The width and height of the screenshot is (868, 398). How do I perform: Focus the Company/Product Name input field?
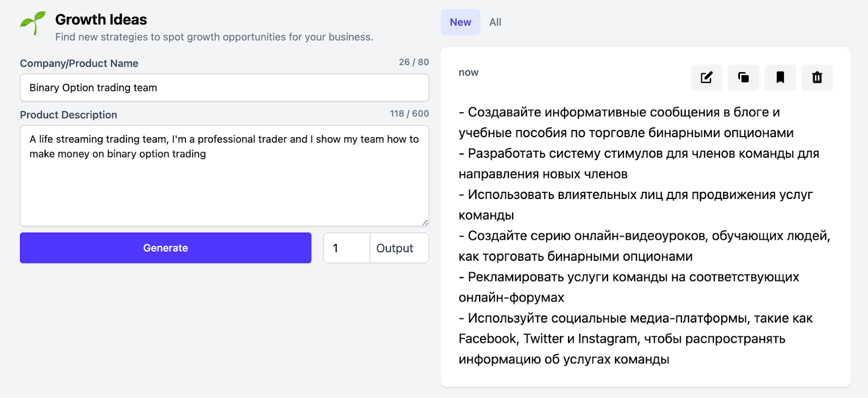224,88
